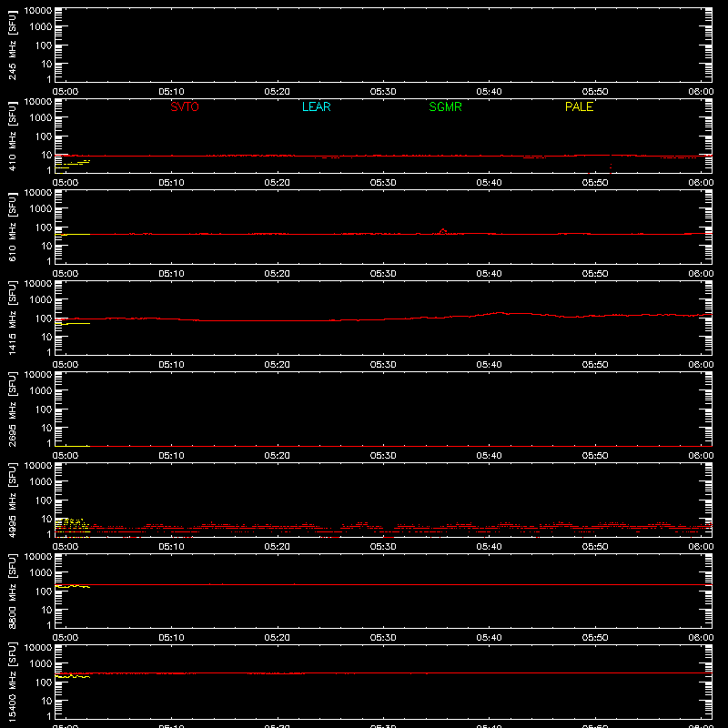Click the 1000 tick label of the 410 MHz panel
The width and height of the screenshot is (728, 728).
[x=41, y=118]
